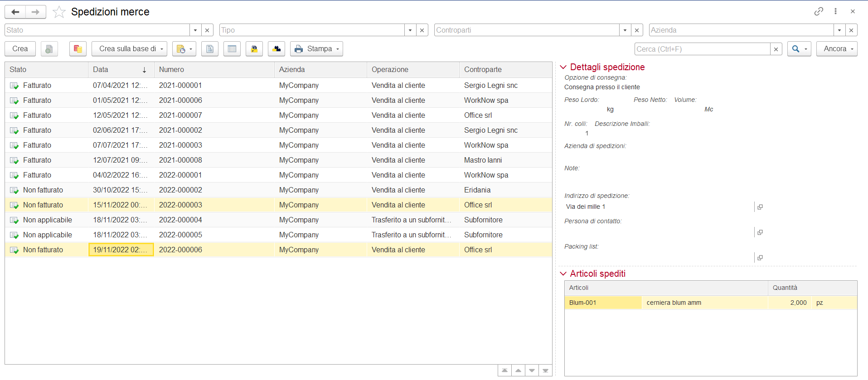
Task: Select shipment 2022-000005 row
Action: pos(278,235)
